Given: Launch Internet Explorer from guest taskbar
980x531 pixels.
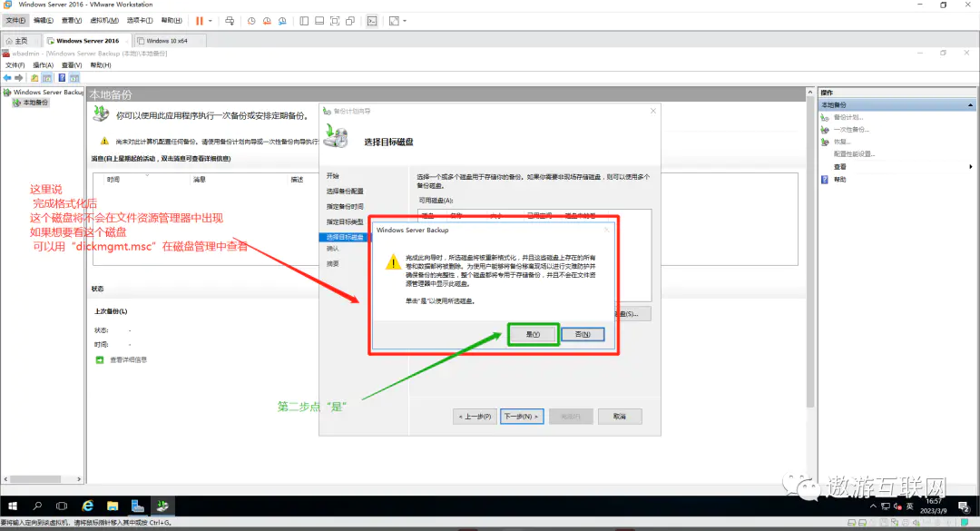Looking at the screenshot, I should (x=87, y=506).
